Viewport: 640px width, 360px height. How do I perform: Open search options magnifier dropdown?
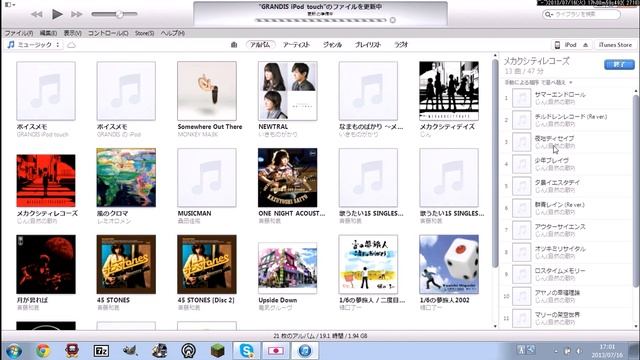549,14
